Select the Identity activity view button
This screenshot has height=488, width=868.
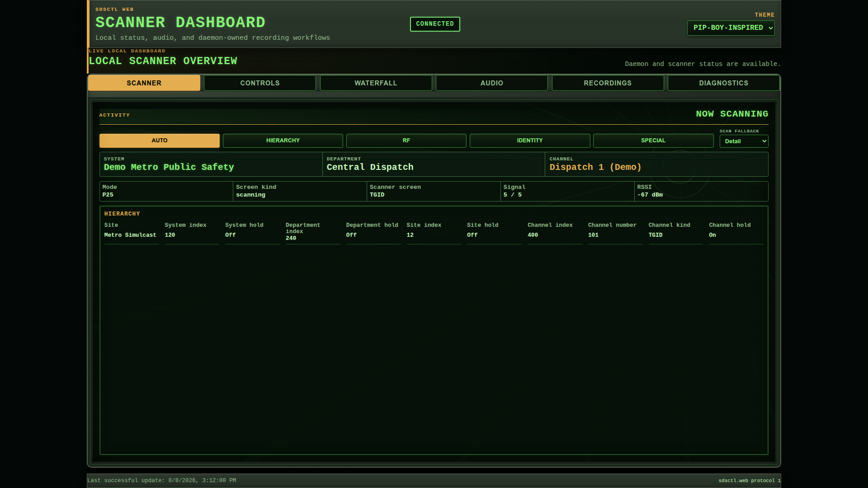click(530, 141)
